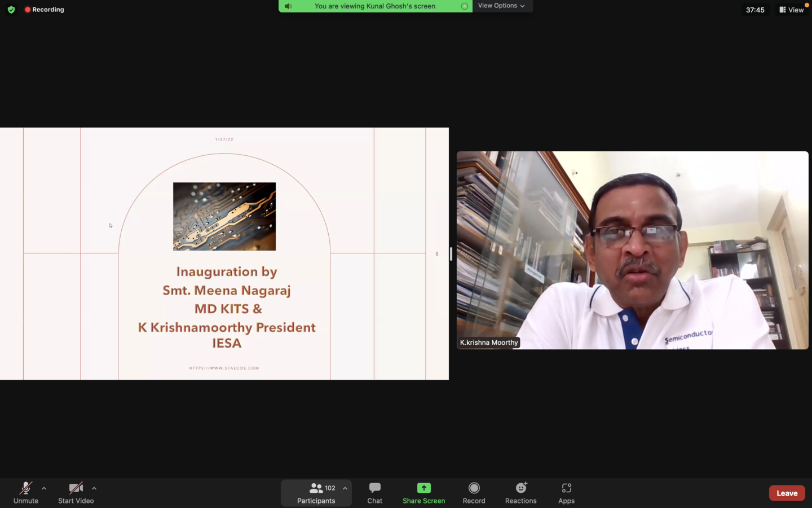Click the Leave meeting button
Screen dimensions: 812x508
coord(787,493)
